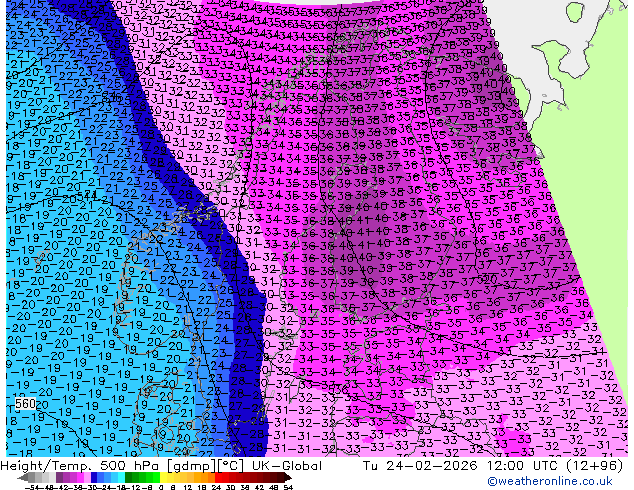Click the '0' value on the legend scale

click(161, 487)
